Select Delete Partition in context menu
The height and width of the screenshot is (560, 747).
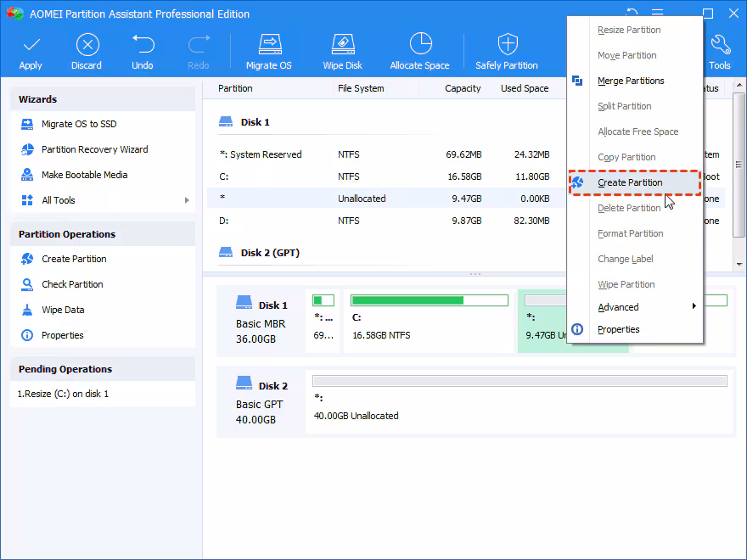629,208
